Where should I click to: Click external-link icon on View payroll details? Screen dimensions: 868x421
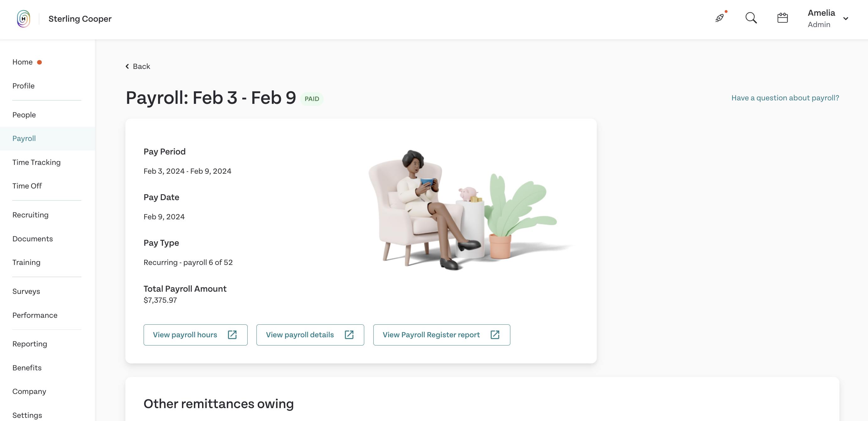coord(349,335)
